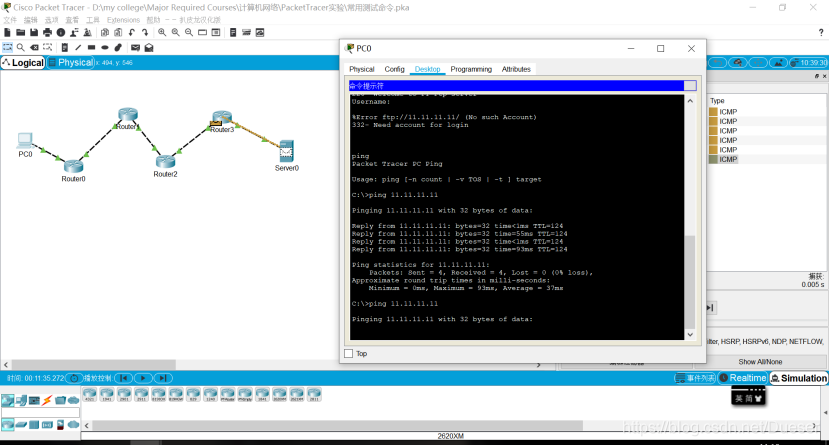
Task: Select the Connections lightning bolt category
Action: pyautogui.click(x=47, y=401)
